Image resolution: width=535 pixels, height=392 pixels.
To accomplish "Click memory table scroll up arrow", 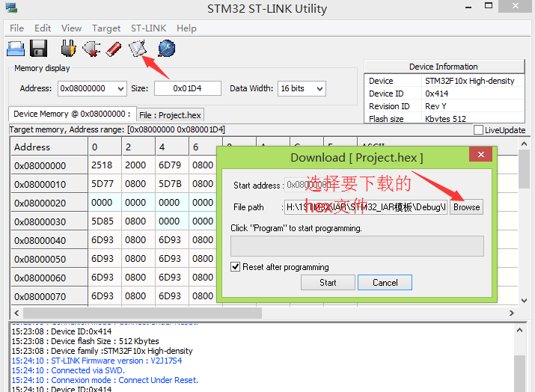I will tap(524, 144).
